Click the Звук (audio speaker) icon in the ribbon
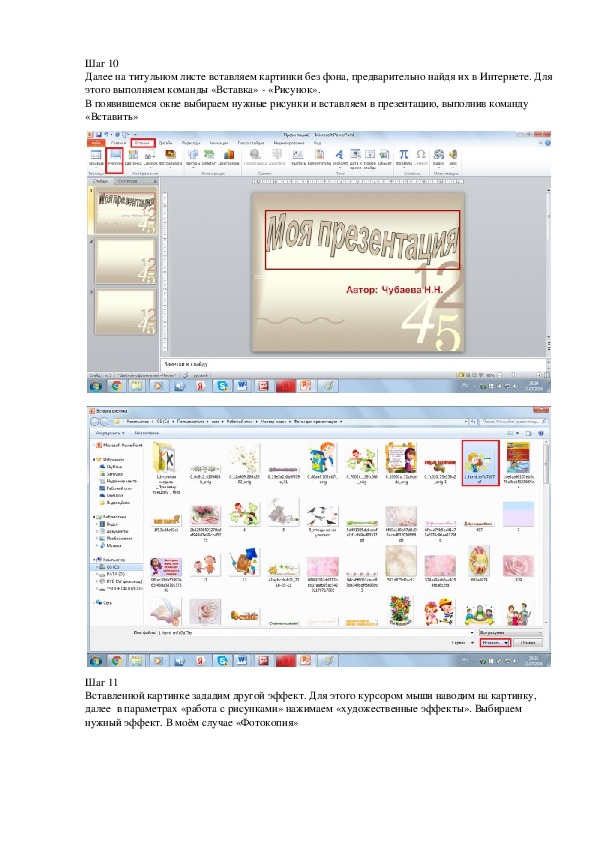 (453, 157)
